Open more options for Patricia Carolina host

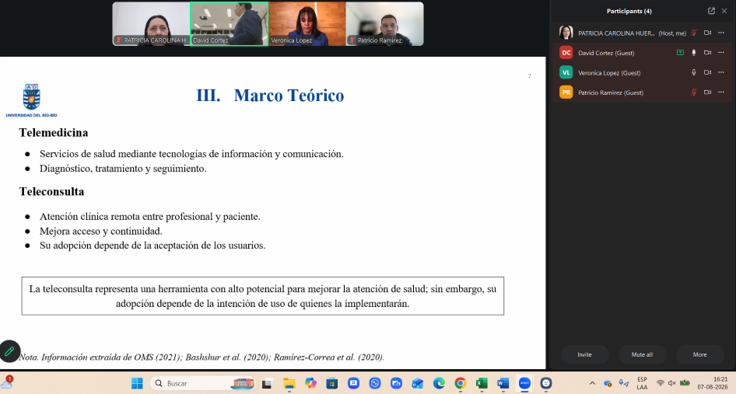click(x=721, y=33)
